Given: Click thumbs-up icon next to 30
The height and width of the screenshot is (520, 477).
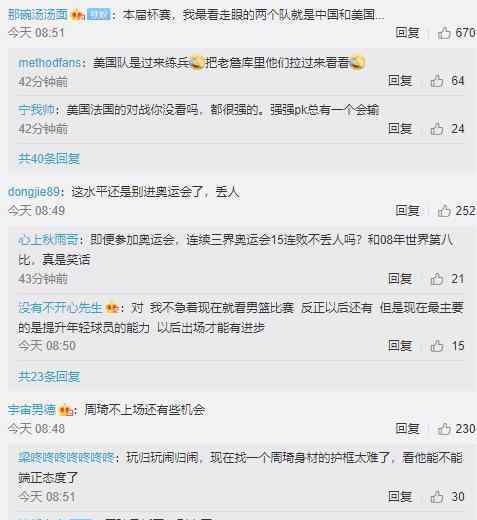Looking at the screenshot, I should point(437,497).
